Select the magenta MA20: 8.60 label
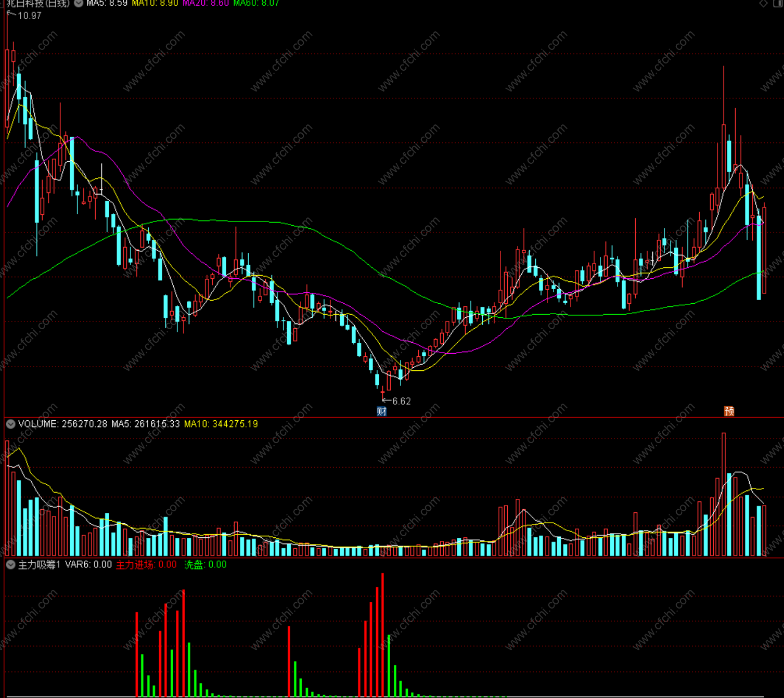Viewport: 784px width, 698px height. pos(206,3)
